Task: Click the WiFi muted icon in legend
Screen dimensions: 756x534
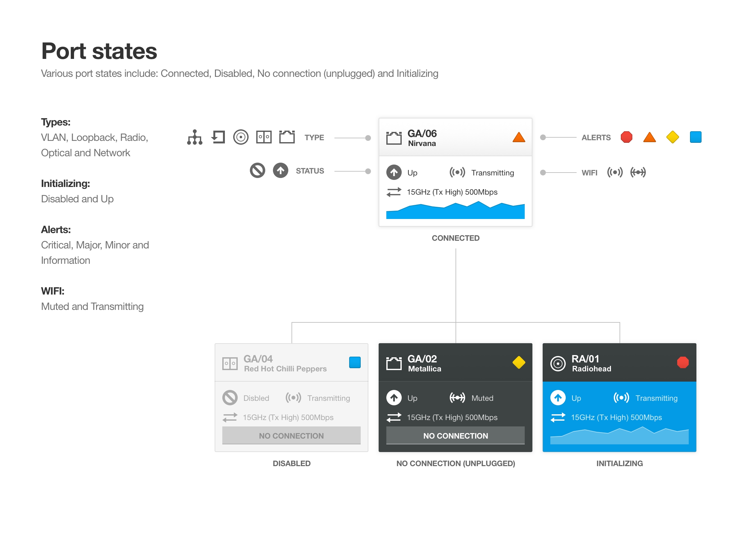Action: [638, 172]
